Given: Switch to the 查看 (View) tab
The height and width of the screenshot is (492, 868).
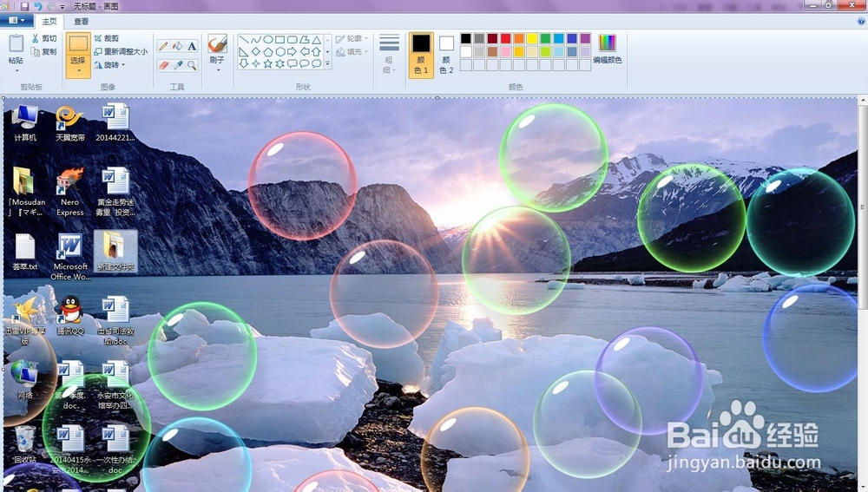Looking at the screenshot, I should (82, 21).
